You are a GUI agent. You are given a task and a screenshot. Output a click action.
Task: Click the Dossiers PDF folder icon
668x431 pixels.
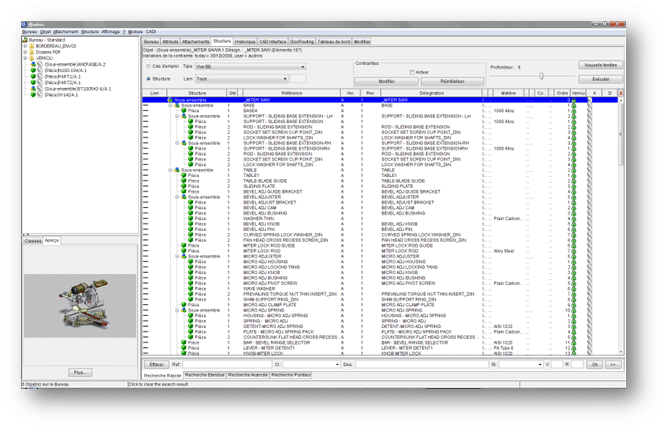click(x=32, y=52)
